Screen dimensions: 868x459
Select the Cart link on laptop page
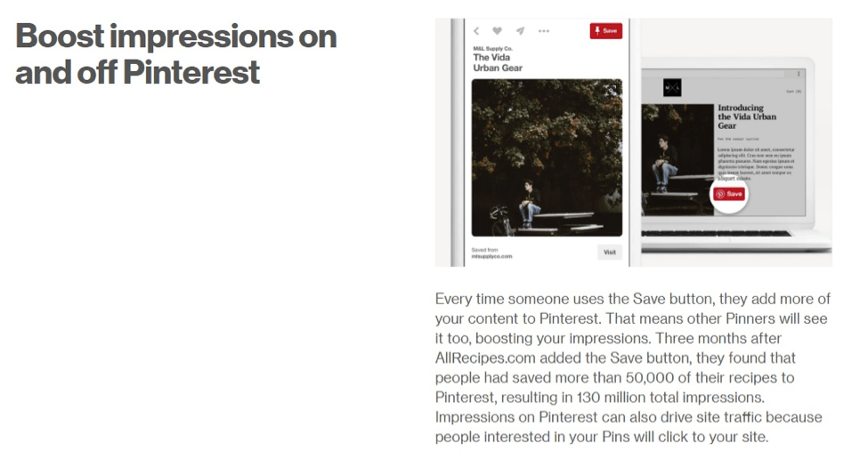coord(793,92)
